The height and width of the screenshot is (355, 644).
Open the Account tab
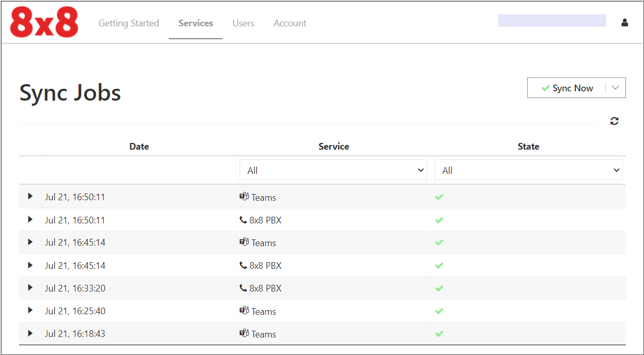[x=290, y=23]
